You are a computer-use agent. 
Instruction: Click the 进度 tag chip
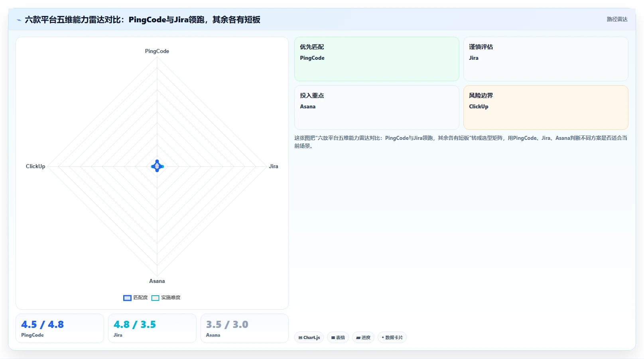(x=363, y=337)
